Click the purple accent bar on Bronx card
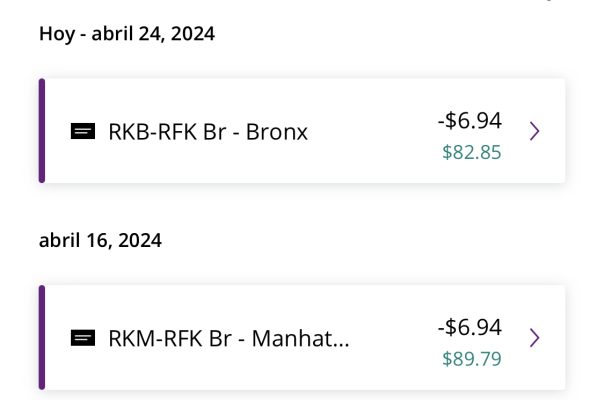The image size is (604, 400). coord(42,131)
